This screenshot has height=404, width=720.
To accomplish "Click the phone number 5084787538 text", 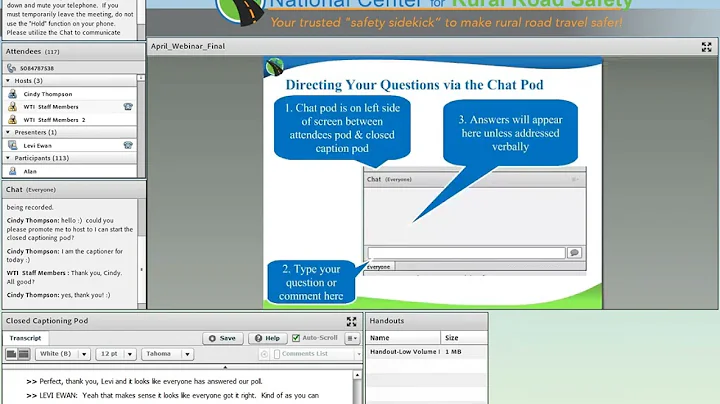I will point(37,68).
